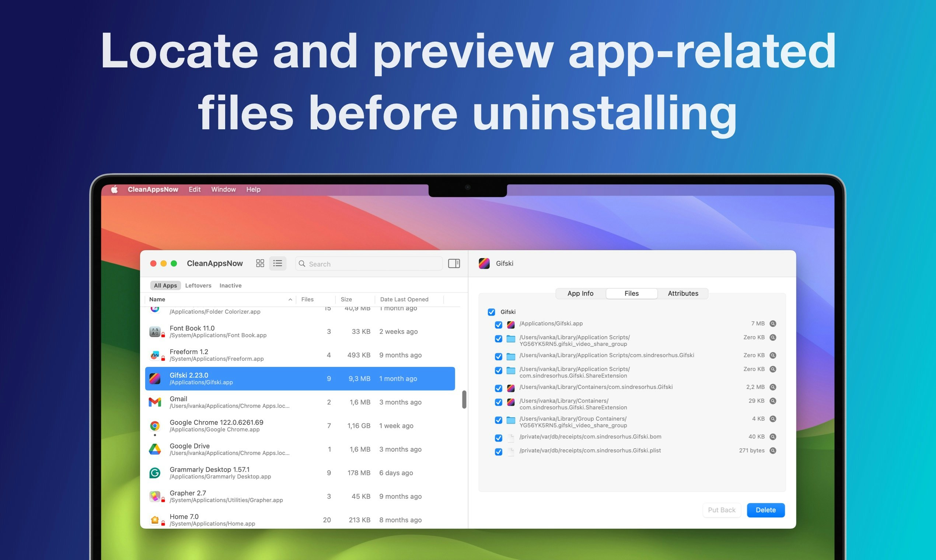Reveal Group Containers gifski_video_share_group folder
The width and height of the screenshot is (936, 560).
[x=773, y=419]
